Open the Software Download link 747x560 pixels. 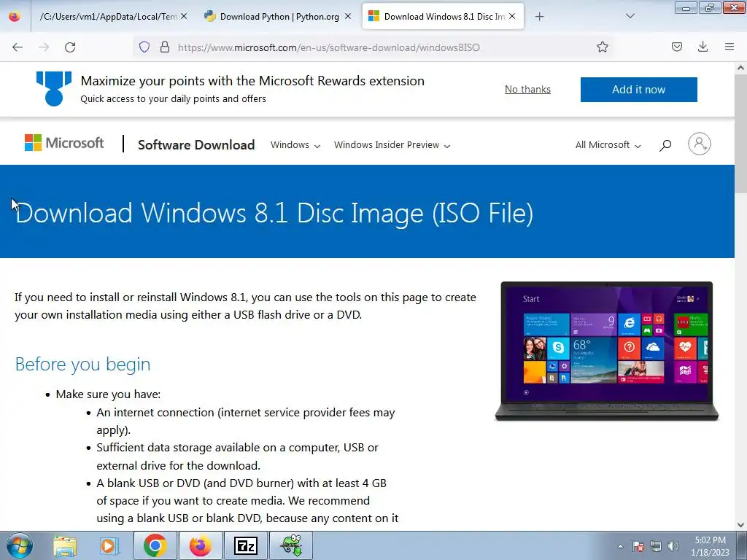[196, 145]
